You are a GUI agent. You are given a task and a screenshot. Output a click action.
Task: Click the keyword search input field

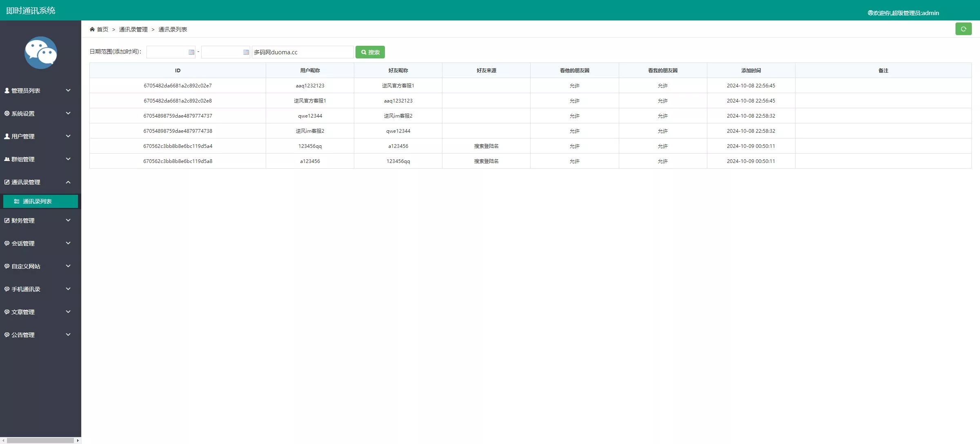point(302,52)
